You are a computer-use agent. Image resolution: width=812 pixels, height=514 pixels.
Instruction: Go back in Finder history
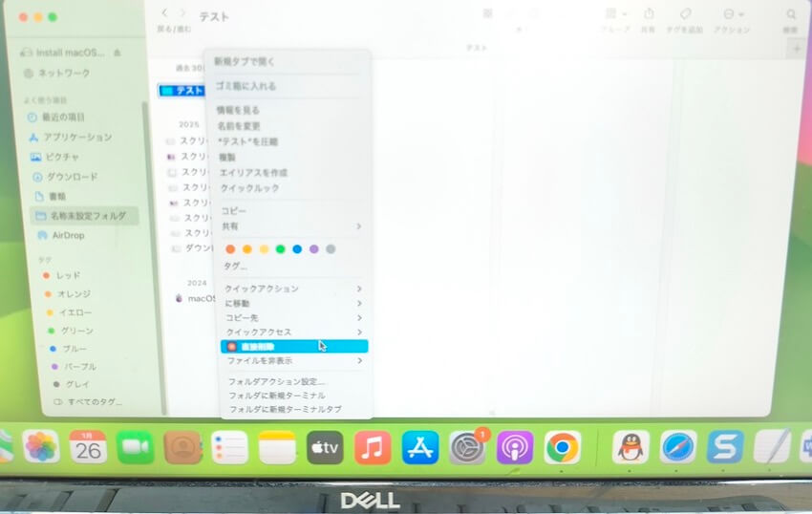pyautogui.click(x=164, y=13)
